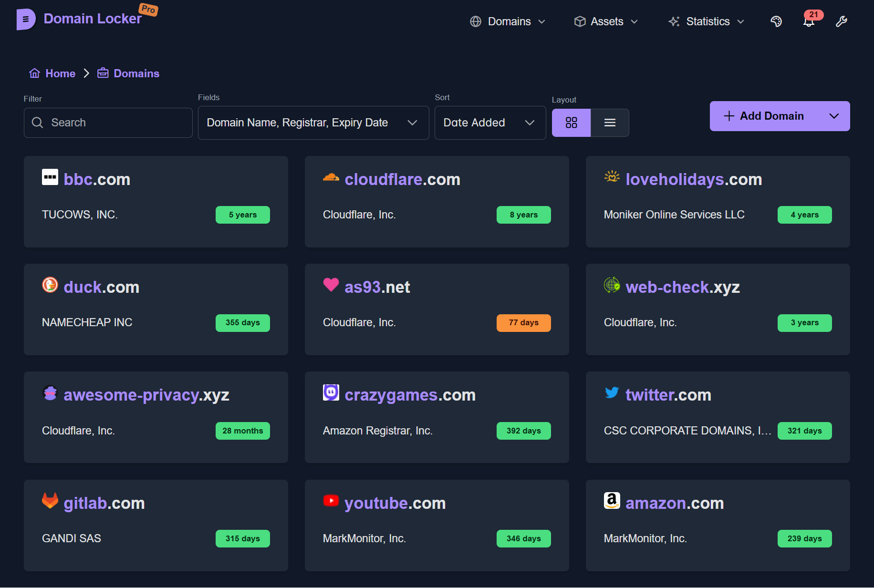Switch to list layout view
This screenshot has height=588, width=874.
610,123
